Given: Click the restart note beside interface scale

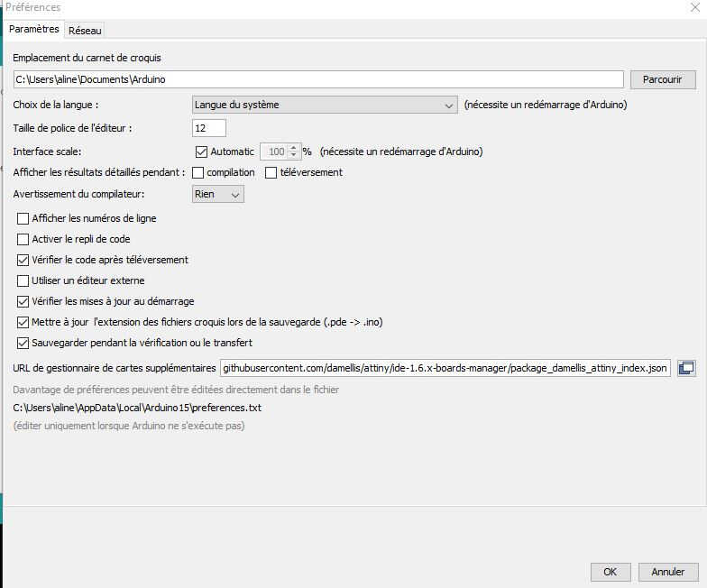Looking at the screenshot, I should [x=400, y=152].
